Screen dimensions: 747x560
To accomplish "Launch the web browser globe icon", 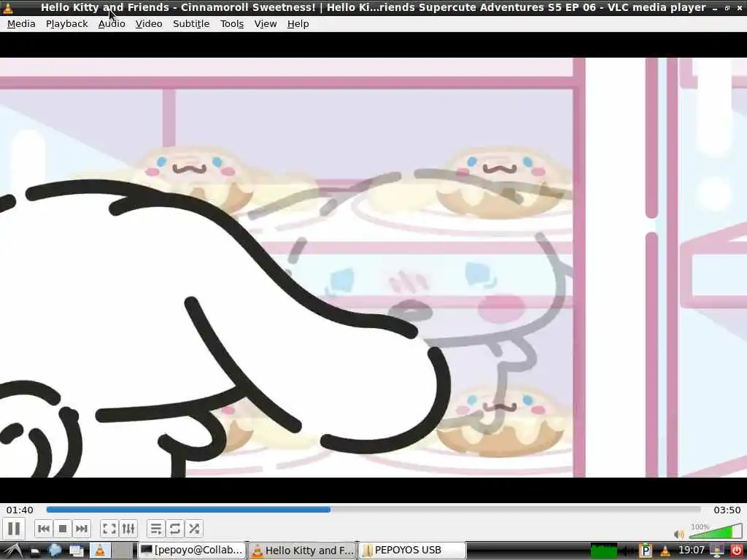I will tap(55, 551).
